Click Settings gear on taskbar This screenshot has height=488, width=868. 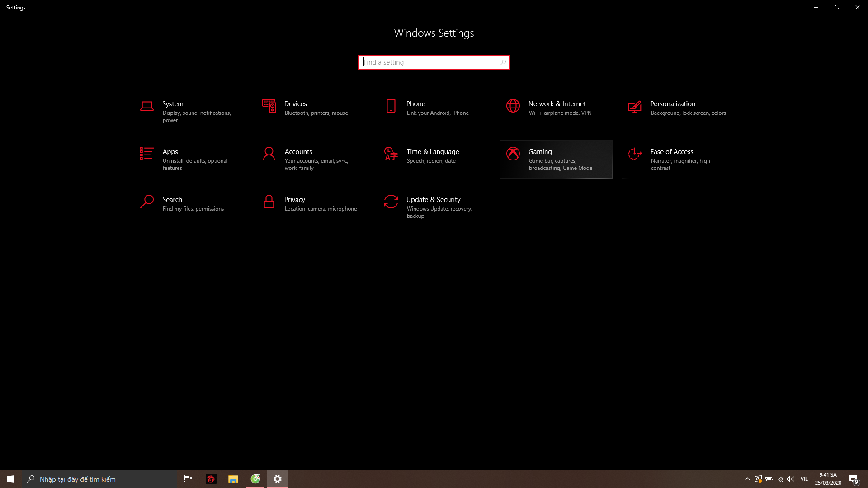point(278,479)
